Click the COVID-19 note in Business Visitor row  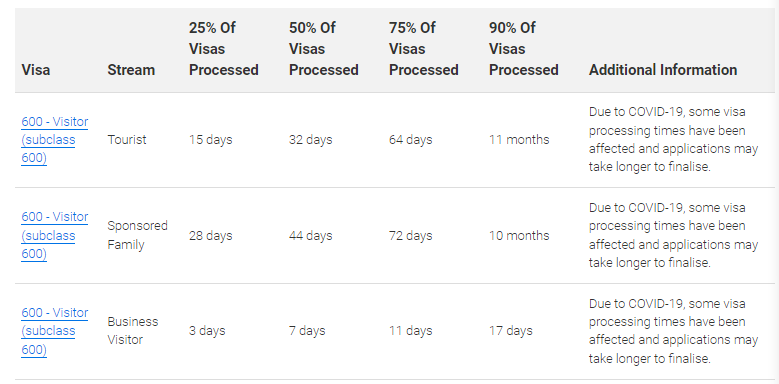coord(674,331)
